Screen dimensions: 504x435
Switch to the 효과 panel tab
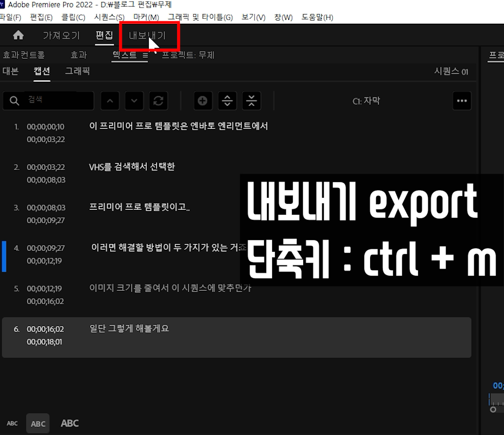pyautogui.click(x=79, y=55)
